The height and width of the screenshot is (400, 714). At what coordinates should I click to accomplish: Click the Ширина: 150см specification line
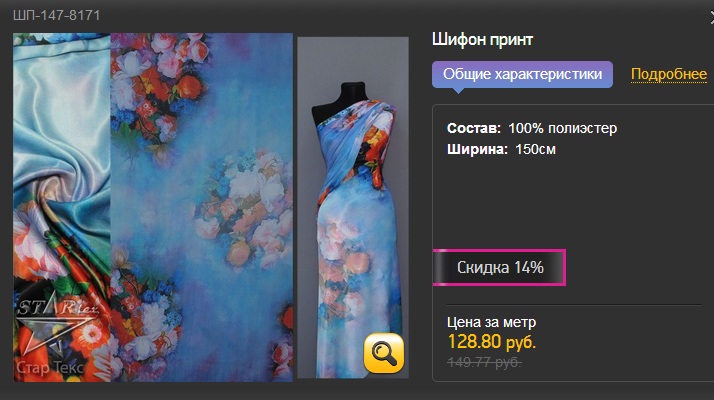coord(501,149)
